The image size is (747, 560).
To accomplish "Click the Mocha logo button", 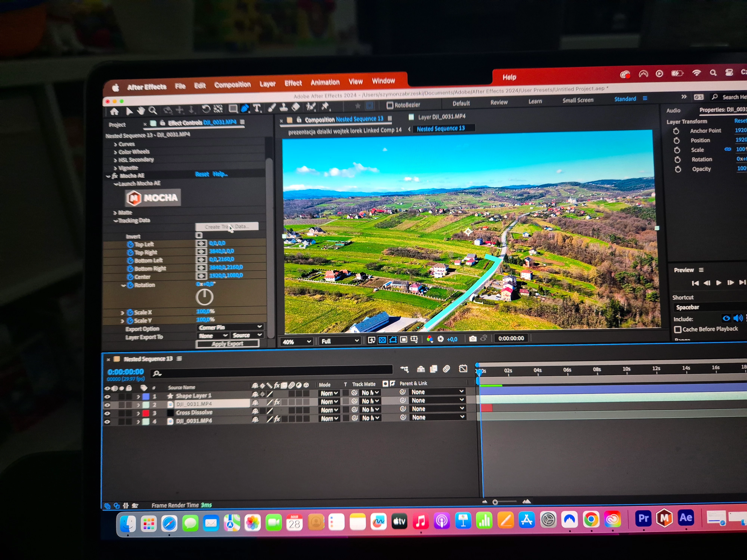I will tap(153, 198).
